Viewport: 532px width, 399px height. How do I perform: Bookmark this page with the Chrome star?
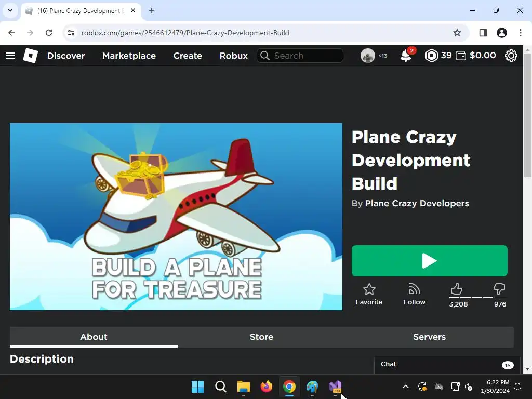(x=457, y=33)
